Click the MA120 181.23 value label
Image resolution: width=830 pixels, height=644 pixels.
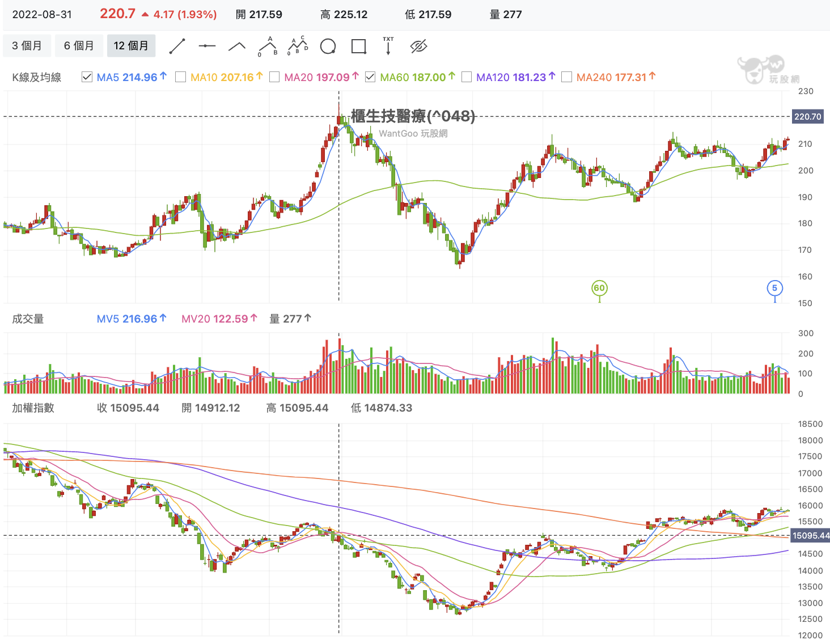(x=516, y=77)
